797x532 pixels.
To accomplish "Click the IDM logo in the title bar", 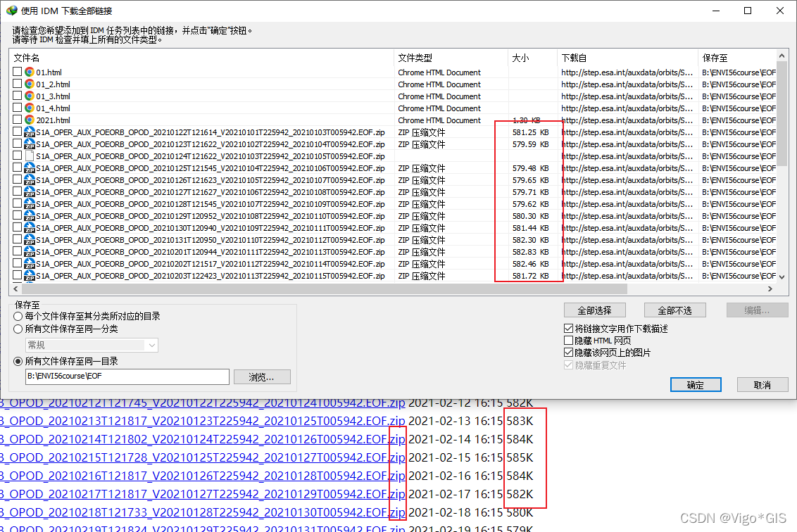I will 11,10.
